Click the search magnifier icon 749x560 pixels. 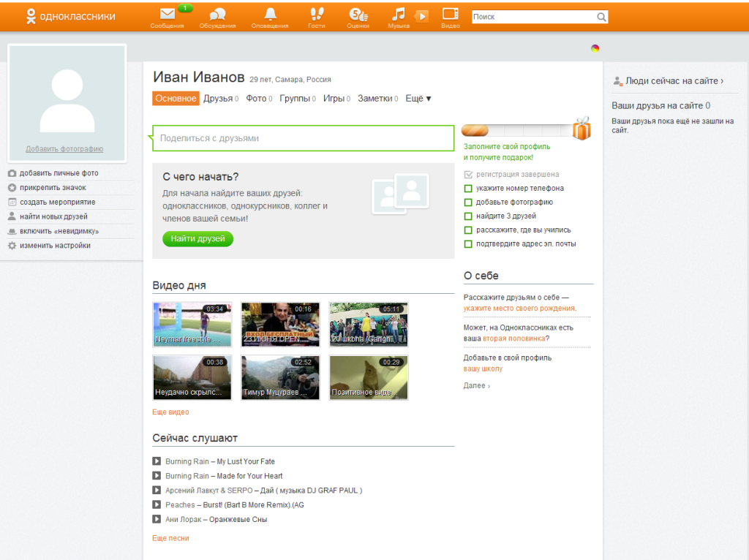coord(601,17)
